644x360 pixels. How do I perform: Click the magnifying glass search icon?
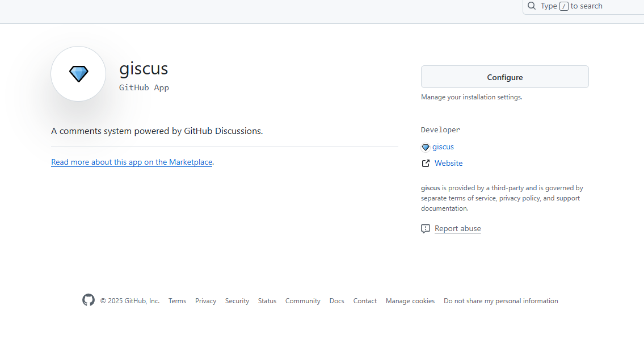click(532, 6)
